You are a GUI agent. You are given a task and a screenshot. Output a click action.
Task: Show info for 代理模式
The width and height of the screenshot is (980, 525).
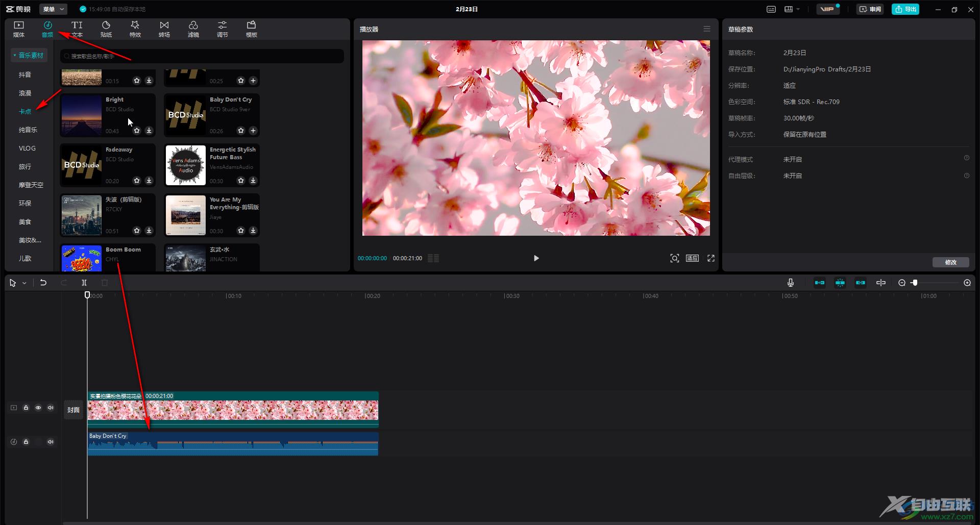pos(967,158)
